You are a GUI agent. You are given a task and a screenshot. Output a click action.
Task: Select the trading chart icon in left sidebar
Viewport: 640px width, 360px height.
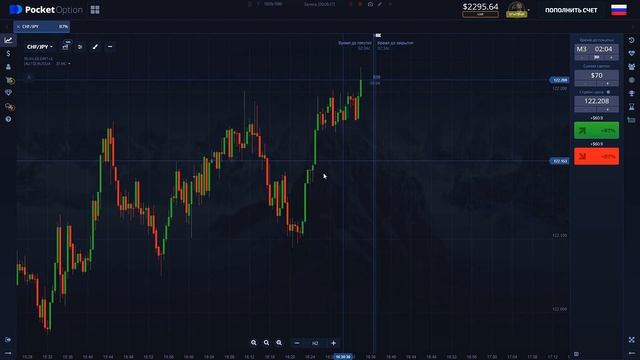pyautogui.click(x=8, y=40)
